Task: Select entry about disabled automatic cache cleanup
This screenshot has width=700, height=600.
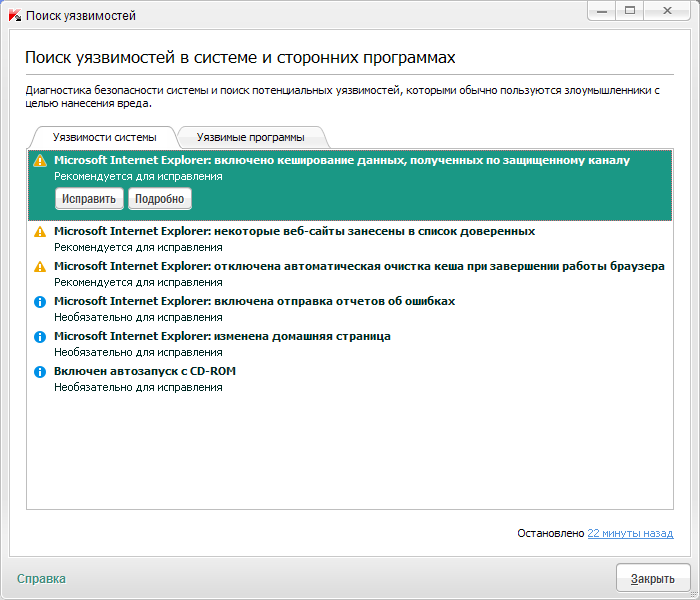Action: tap(350, 274)
